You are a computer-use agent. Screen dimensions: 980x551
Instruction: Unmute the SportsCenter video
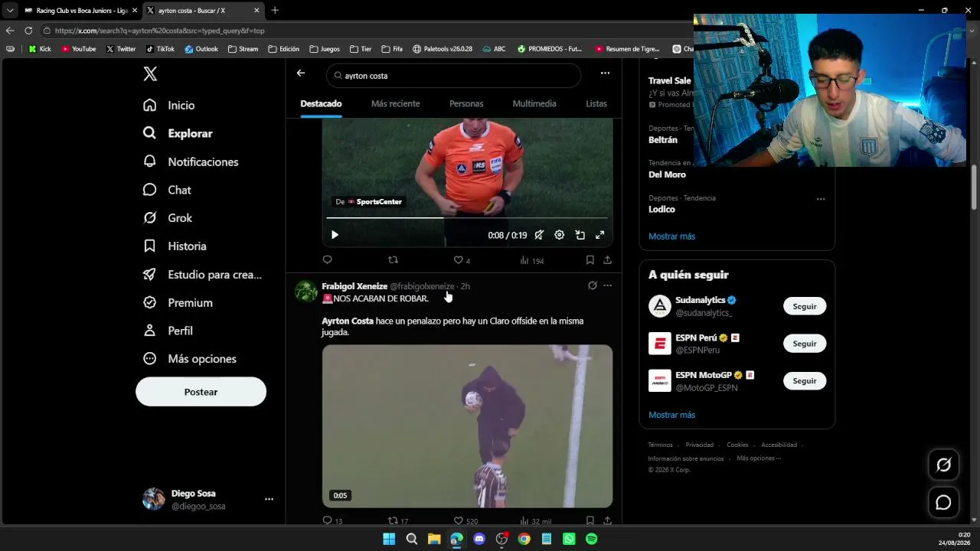(539, 235)
